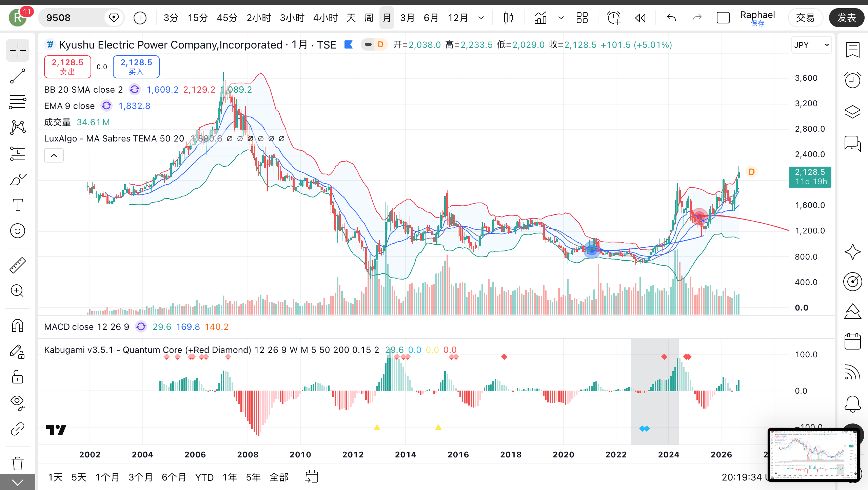
Task: Toggle hide all drawings eye icon
Action: [18, 402]
